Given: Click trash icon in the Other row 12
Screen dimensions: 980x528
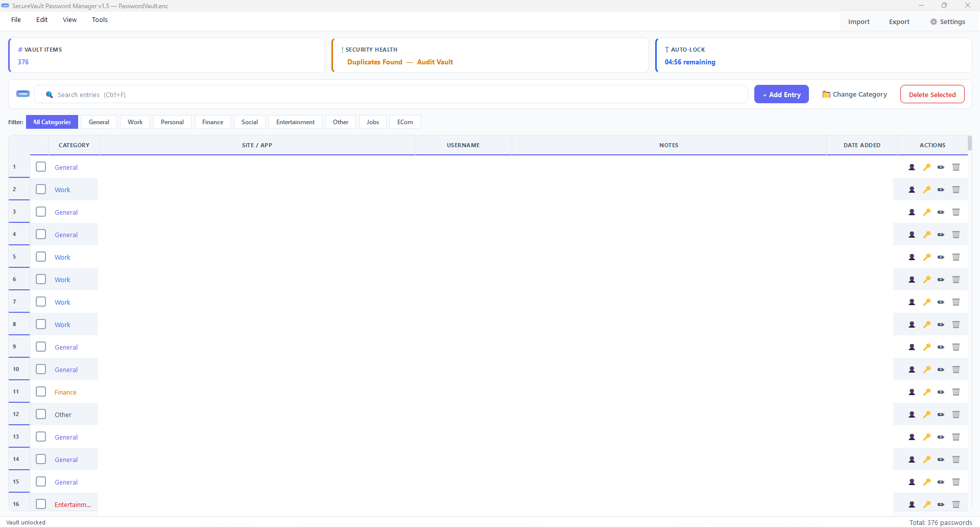Looking at the screenshot, I should tap(956, 415).
